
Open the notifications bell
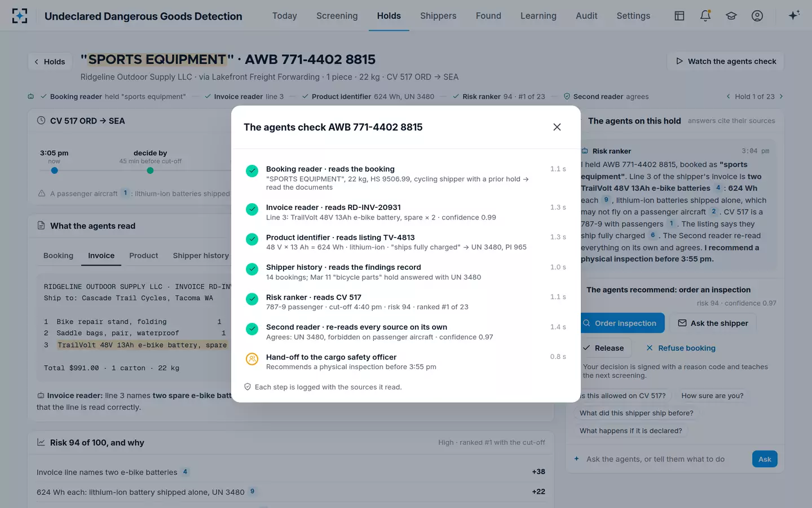(x=705, y=16)
